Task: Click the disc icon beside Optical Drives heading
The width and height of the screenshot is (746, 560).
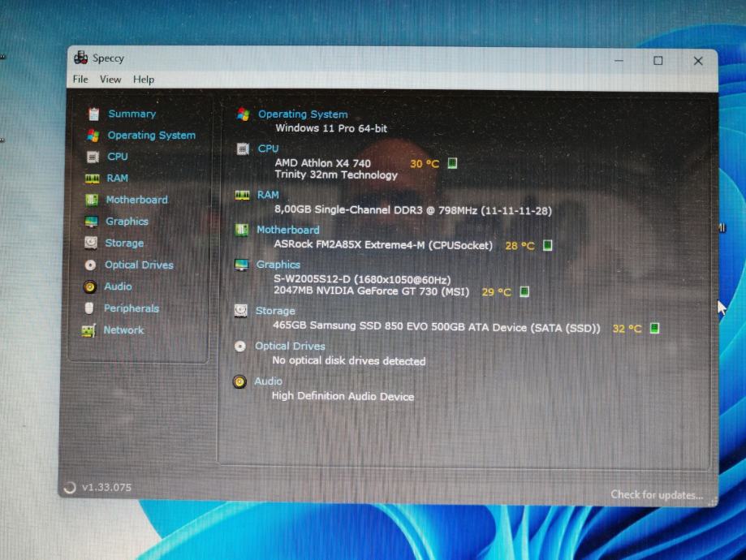Action: (240, 346)
